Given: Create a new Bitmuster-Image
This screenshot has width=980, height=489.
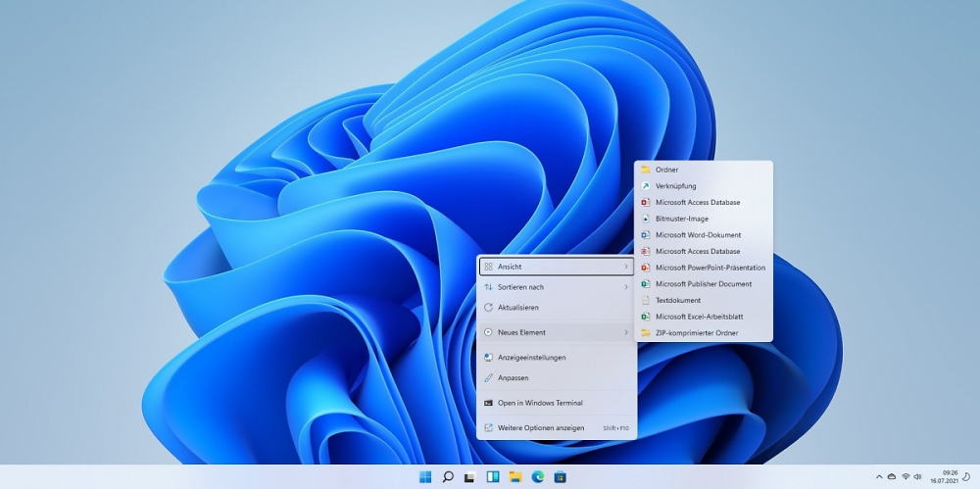Looking at the screenshot, I should click(703, 219).
